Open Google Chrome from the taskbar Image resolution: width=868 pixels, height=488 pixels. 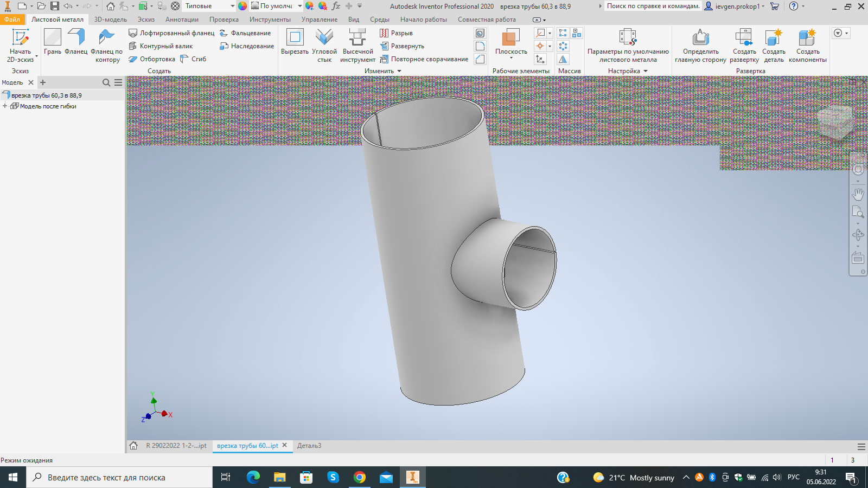359,477
